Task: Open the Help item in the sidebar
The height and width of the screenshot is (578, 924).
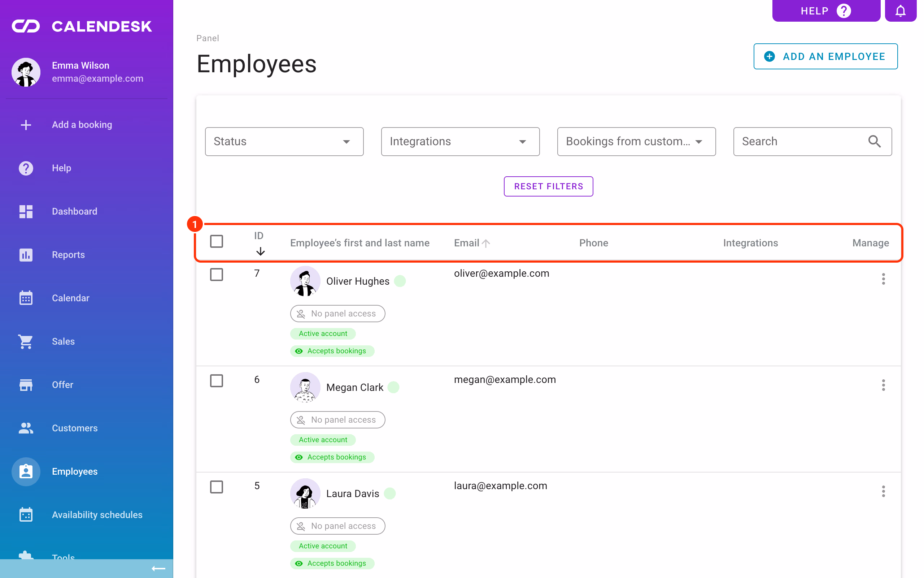Action: [x=87, y=168]
